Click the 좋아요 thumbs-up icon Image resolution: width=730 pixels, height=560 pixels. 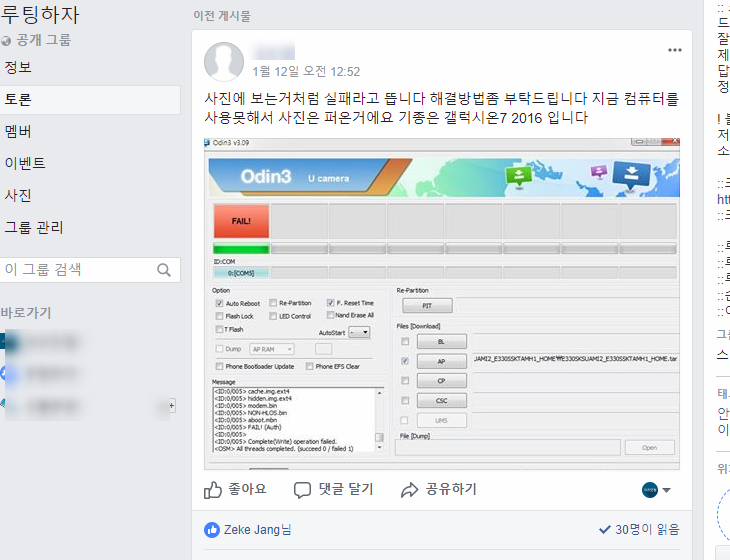pyautogui.click(x=213, y=489)
